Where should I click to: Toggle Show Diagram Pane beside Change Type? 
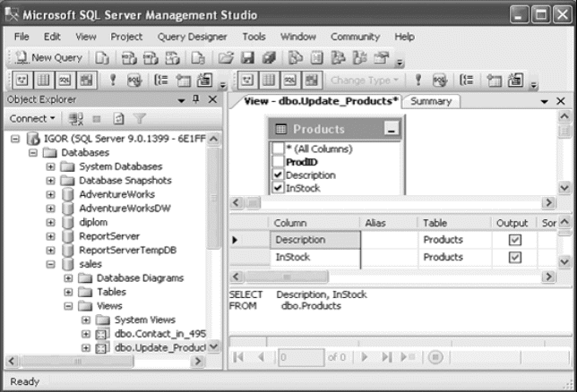click(247, 80)
